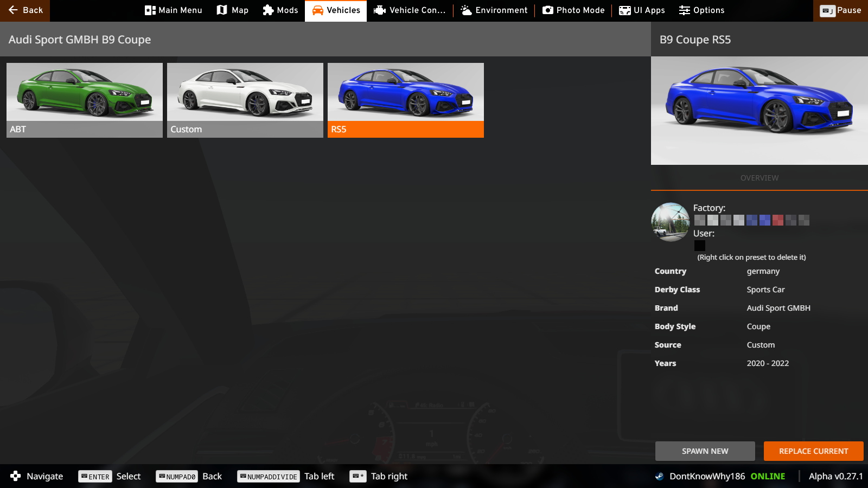Click the 'Audi Sport GMBH B9 Coupe' heading

tap(80, 40)
